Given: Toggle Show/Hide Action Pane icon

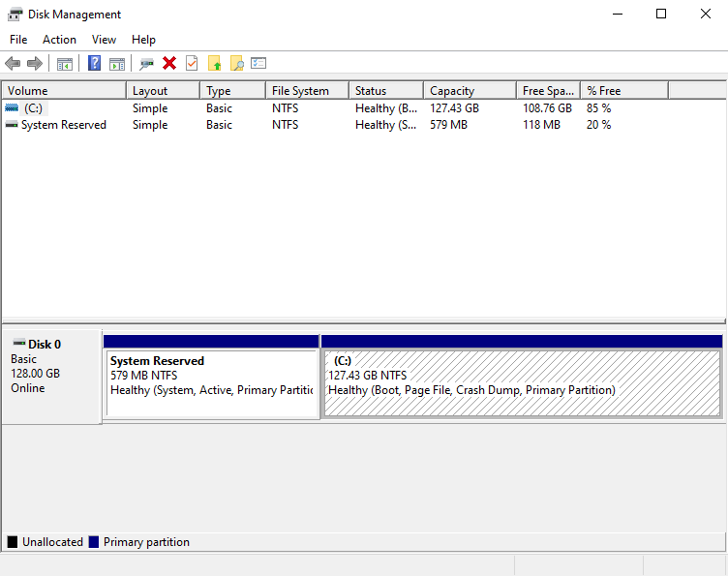Looking at the screenshot, I should tap(117, 64).
